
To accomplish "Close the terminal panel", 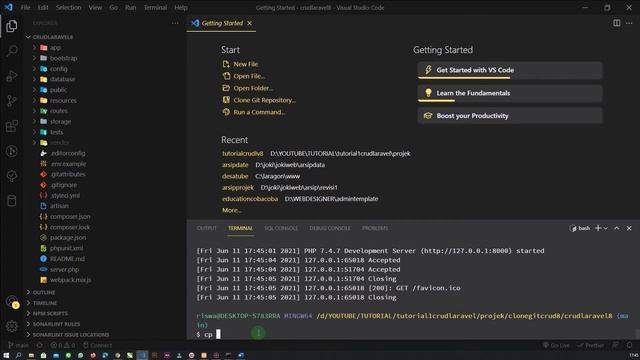I will pyautogui.click(x=629, y=228).
